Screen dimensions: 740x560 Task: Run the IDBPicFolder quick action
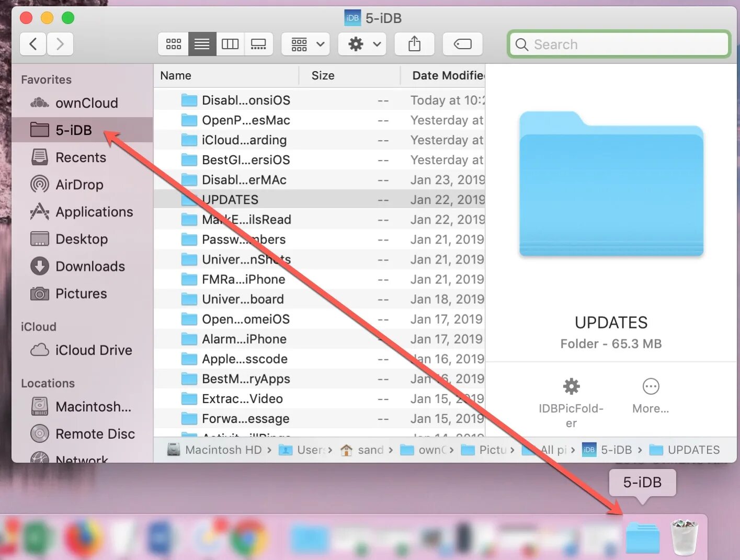click(x=571, y=403)
